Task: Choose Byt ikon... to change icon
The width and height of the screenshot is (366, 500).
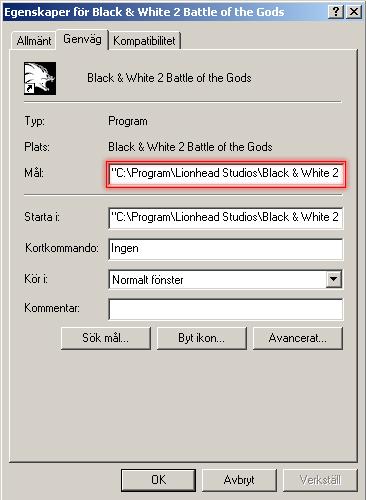Action: pos(202,338)
